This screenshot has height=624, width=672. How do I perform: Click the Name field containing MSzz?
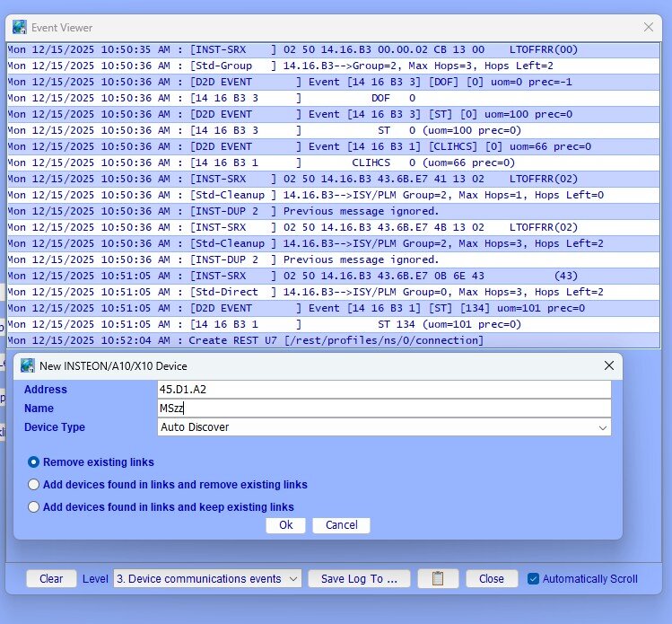tap(384, 409)
